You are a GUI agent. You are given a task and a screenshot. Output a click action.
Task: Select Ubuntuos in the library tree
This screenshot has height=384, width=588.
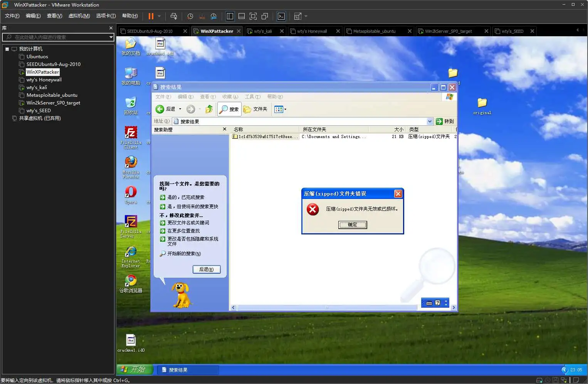(x=37, y=57)
